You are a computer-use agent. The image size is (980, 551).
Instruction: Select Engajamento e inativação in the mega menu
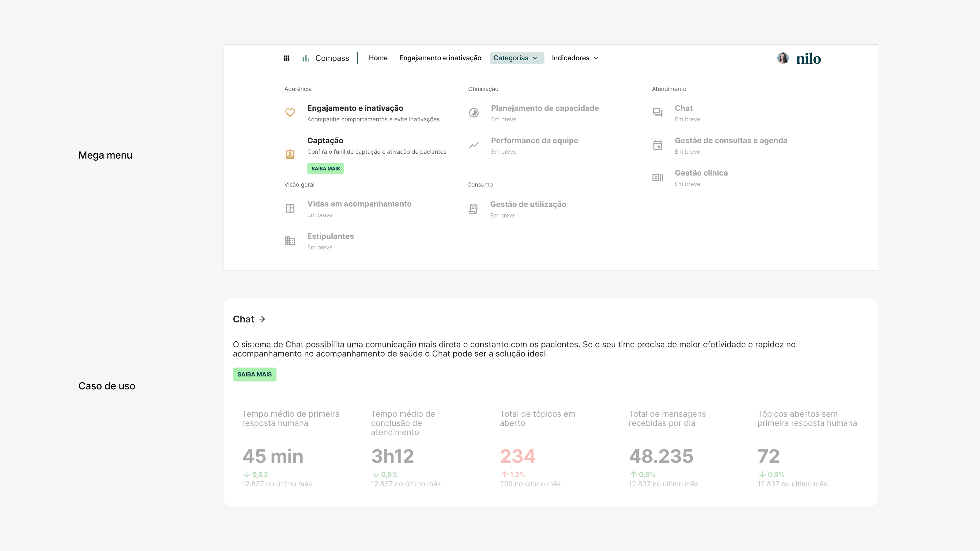click(x=355, y=108)
